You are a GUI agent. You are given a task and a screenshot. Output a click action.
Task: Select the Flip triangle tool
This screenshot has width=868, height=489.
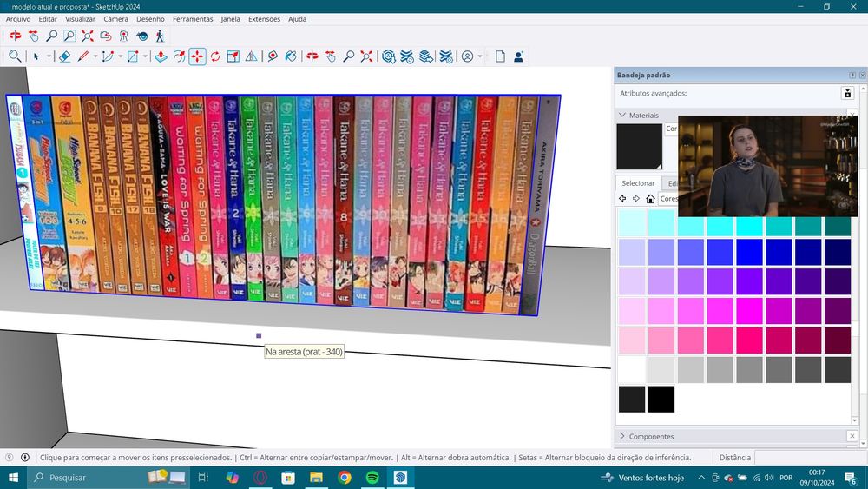(252, 56)
